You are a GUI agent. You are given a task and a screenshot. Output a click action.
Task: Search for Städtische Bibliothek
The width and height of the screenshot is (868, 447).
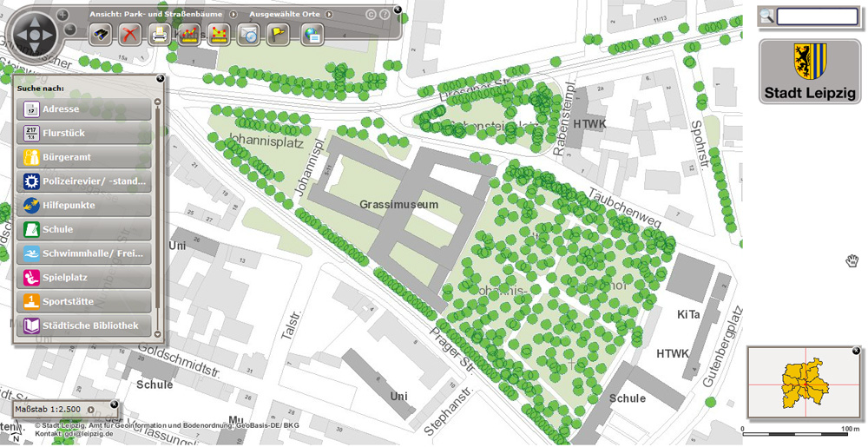coord(84,325)
